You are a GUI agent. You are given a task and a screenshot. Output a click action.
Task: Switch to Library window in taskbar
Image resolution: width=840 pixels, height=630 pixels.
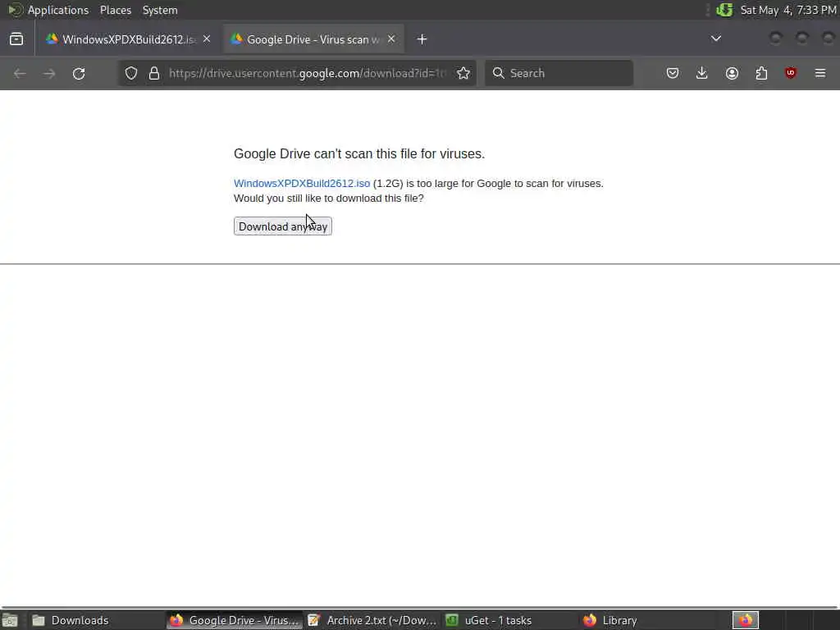pos(648,620)
